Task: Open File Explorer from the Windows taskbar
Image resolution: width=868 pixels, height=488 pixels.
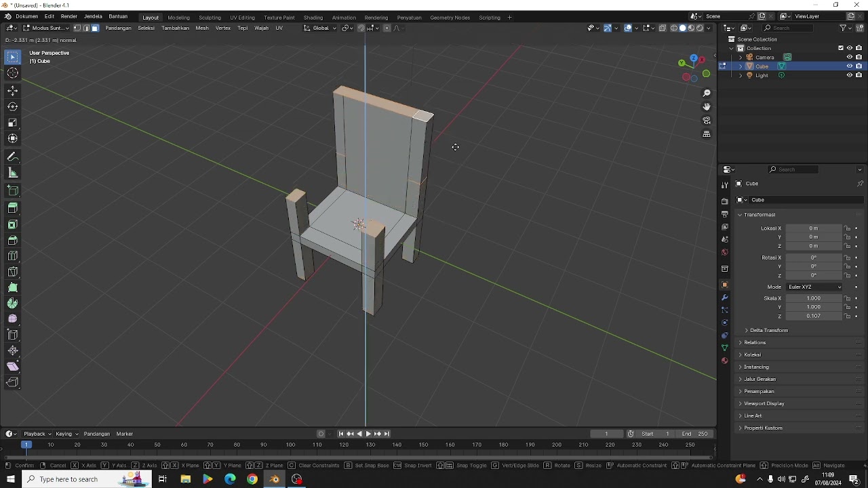Action: pos(185,479)
